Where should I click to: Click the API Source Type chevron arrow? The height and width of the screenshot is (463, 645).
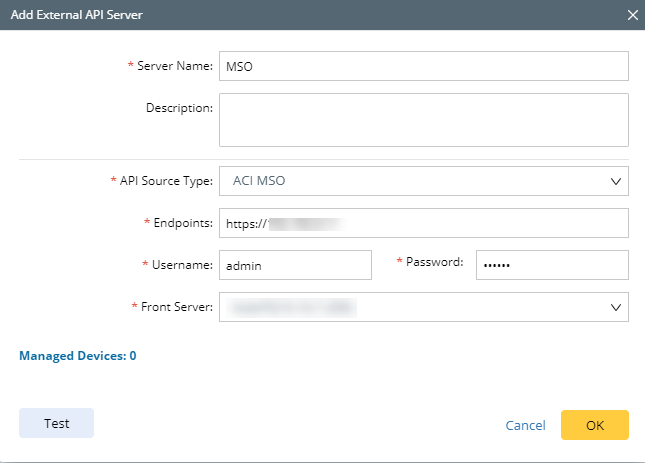(615, 181)
